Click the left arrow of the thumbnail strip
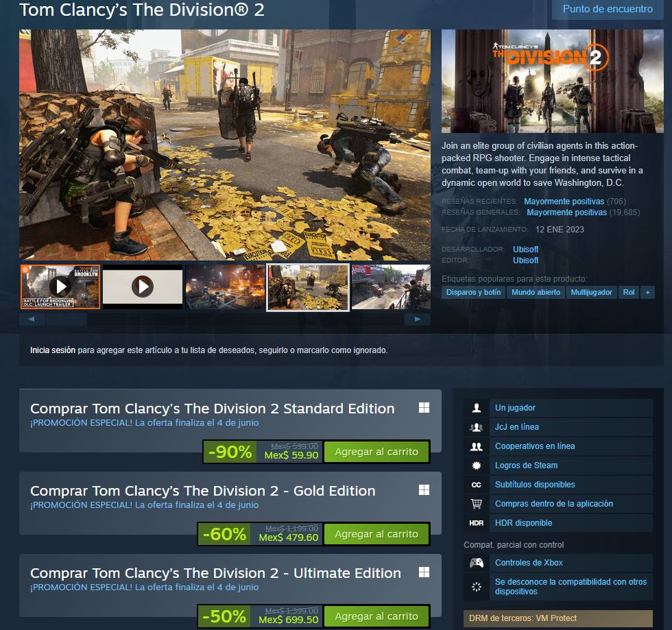 [x=32, y=319]
